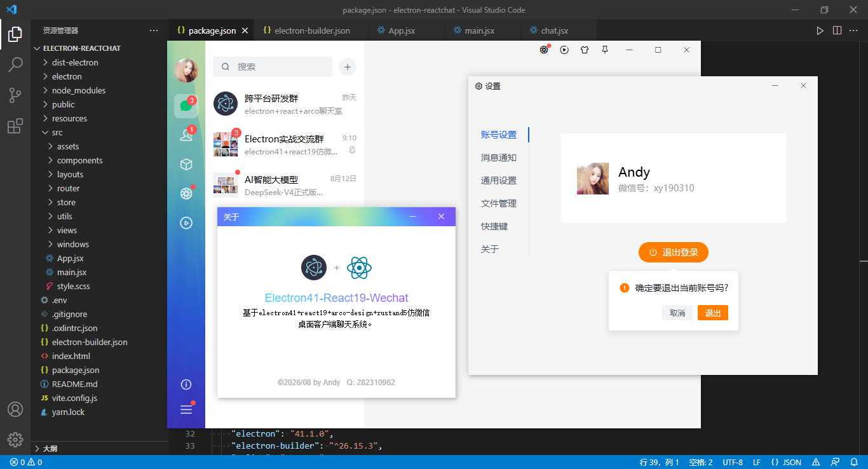Open the Accounts menu icon

[x=15, y=409]
